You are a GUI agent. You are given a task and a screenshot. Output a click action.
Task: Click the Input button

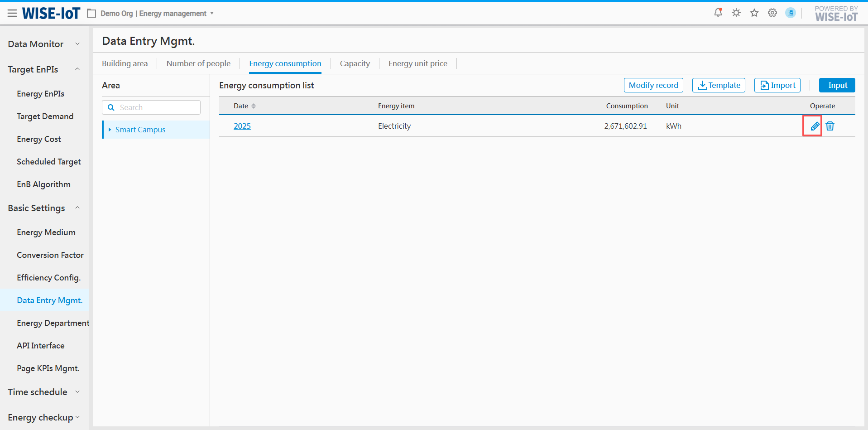[x=837, y=85]
